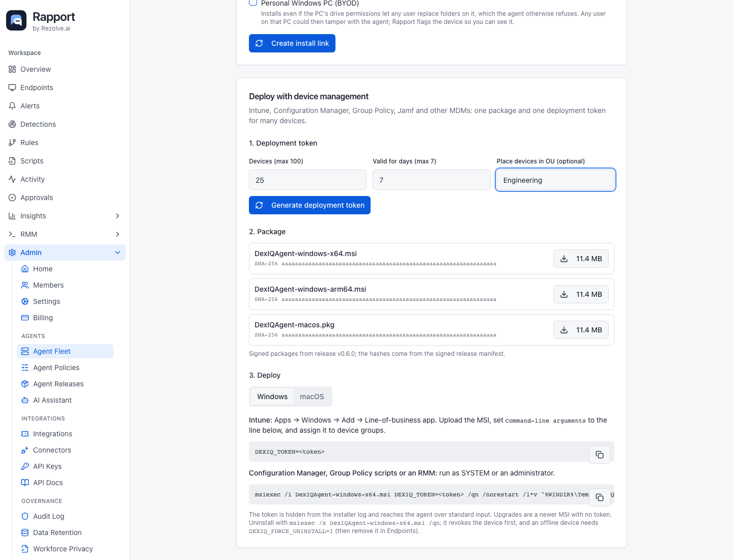
Task: Open the Rules page
Action: click(65, 143)
